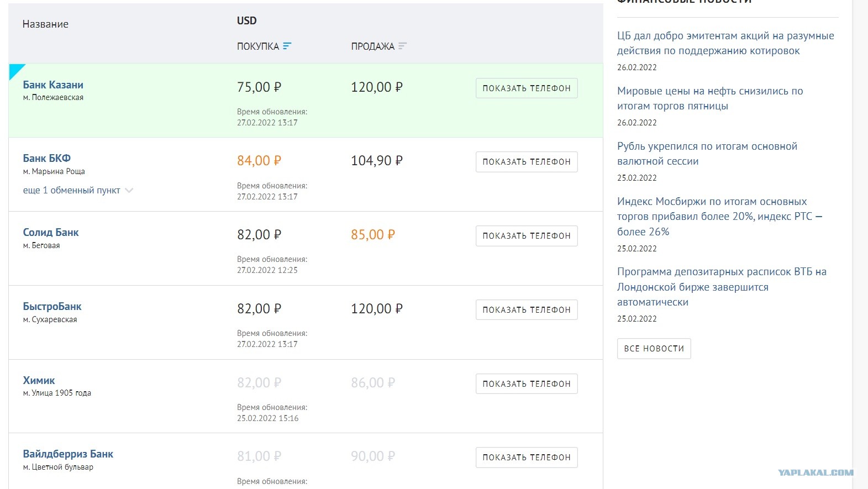The image size is (868, 489).
Task: Click orange sell rate 85,00 ₽
Action: point(373,235)
